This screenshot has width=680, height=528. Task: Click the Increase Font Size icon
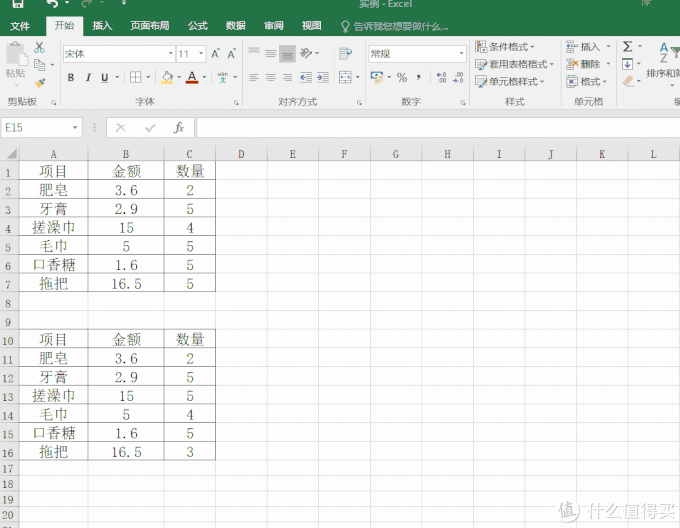pyautogui.click(x=216, y=54)
